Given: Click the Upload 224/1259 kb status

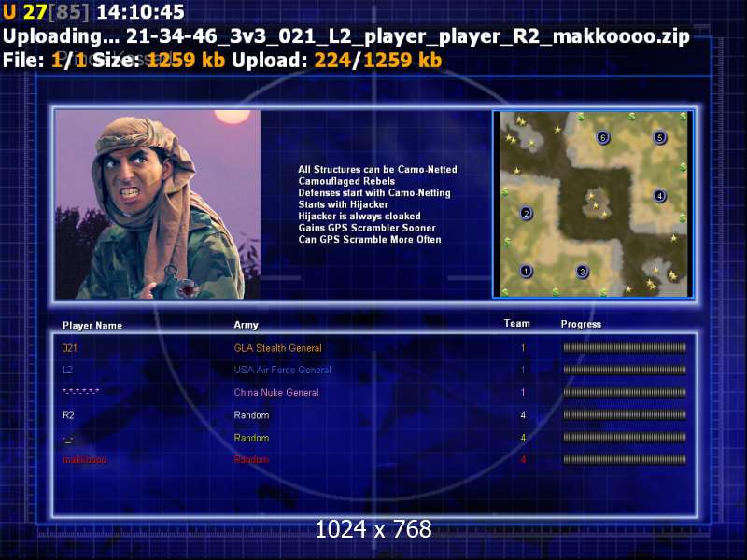Looking at the screenshot, I should pyautogui.click(x=337, y=60).
